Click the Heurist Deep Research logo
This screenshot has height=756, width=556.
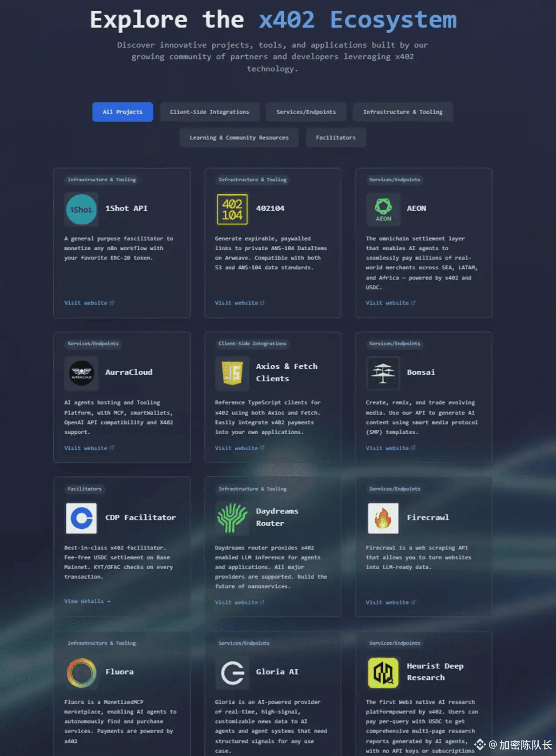click(x=383, y=672)
